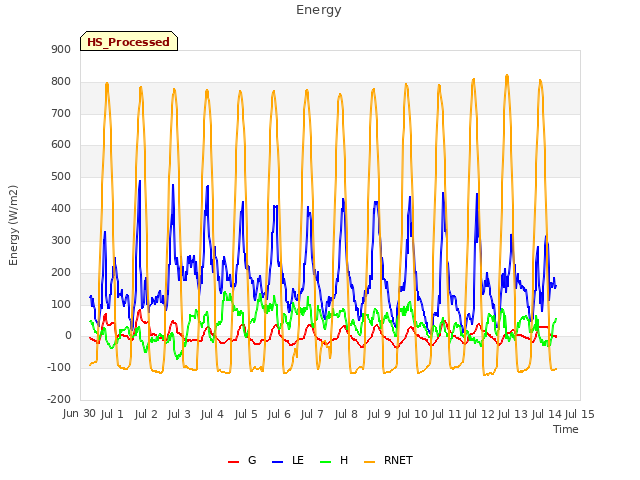Click the 100 y-axis tick label
The width and height of the screenshot is (640, 480).
click(x=61, y=304)
